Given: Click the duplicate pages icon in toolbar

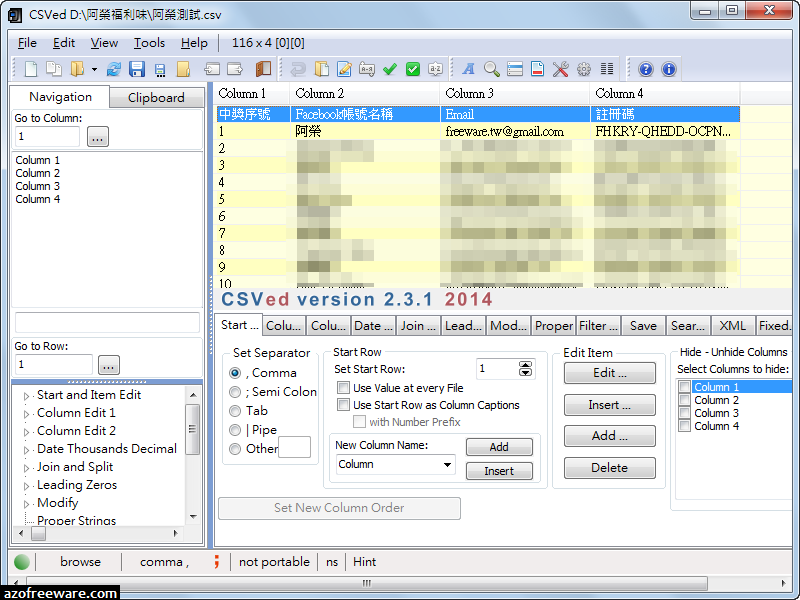Looking at the screenshot, I should [x=54, y=69].
